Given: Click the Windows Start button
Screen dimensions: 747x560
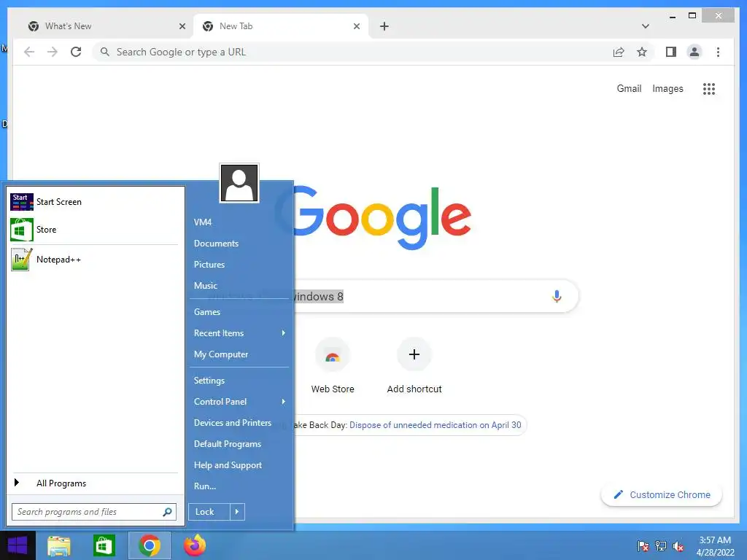Looking at the screenshot, I should [18, 545].
